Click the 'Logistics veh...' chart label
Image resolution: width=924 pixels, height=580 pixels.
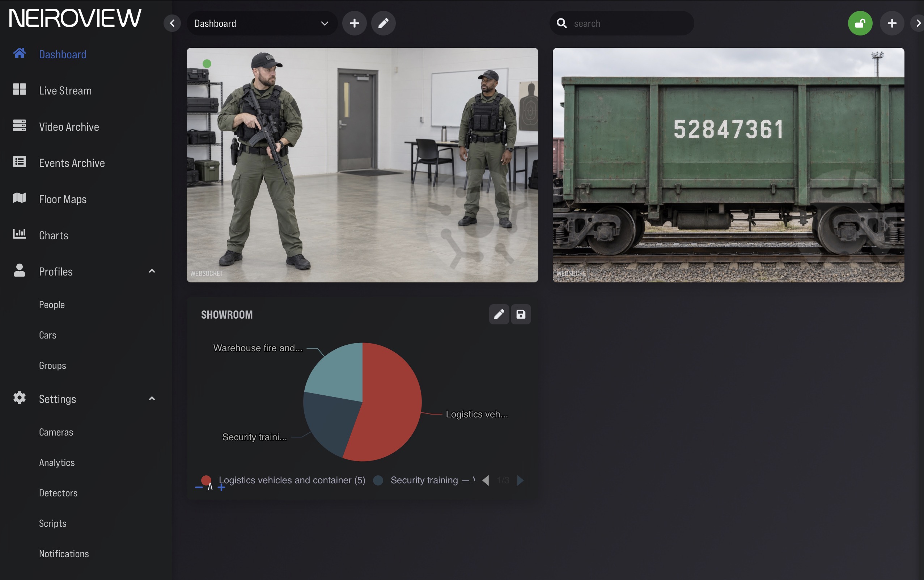(477, 414)
